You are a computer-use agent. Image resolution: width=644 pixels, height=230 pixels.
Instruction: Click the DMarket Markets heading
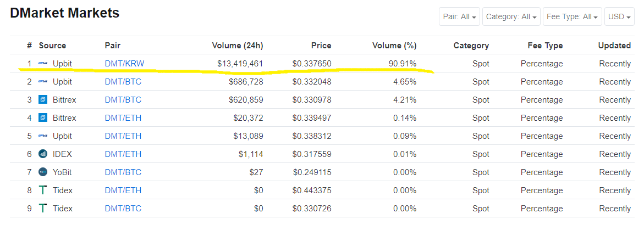tap(64, 13)
